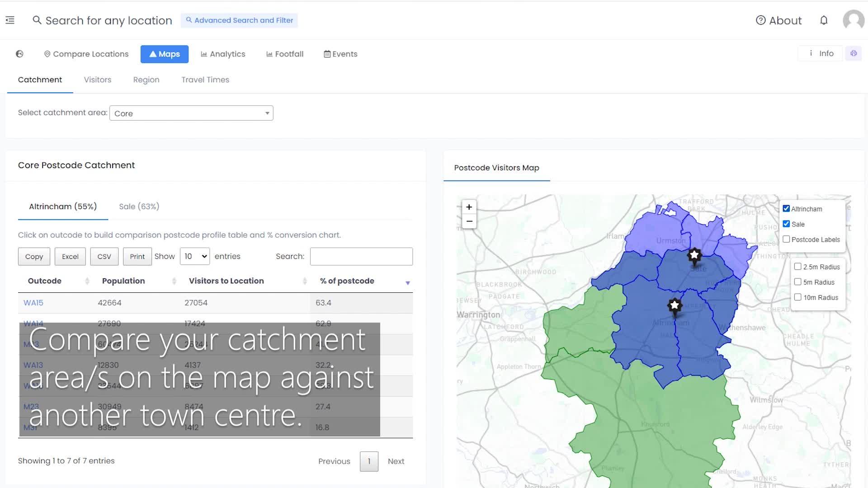The image size is (868, 488).
Task: Enable the 5m Radius checkbox
Action: click(797, 282)
